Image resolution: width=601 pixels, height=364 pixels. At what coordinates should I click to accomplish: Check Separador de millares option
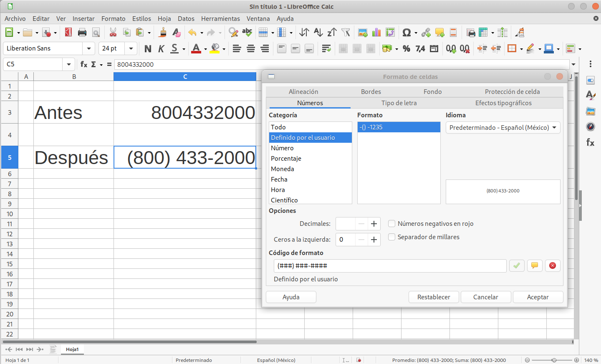click(391, 237)
